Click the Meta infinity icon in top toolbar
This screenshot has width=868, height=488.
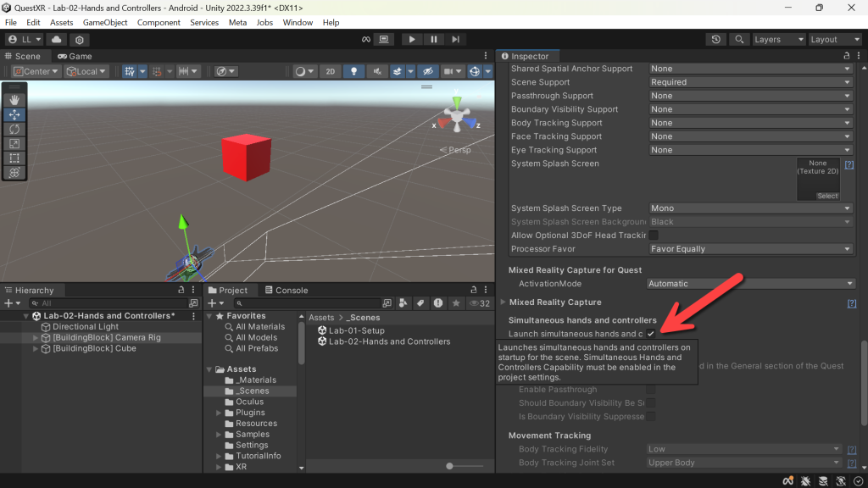point(366,39)
